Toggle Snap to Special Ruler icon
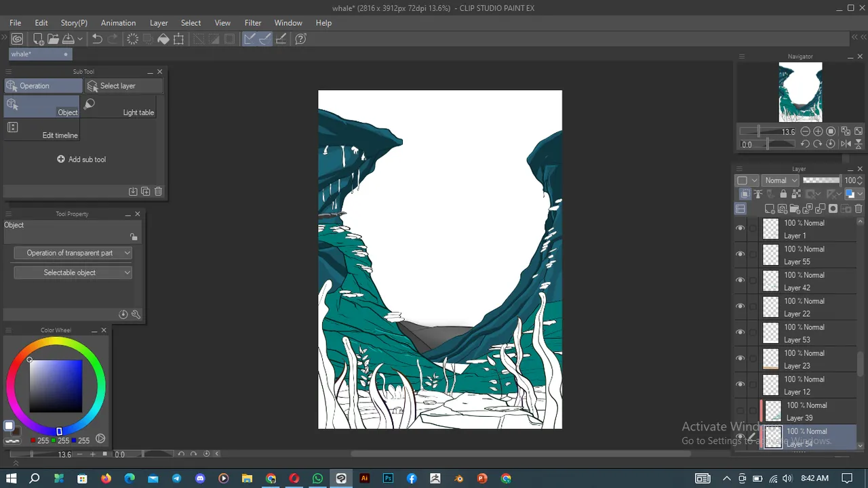This screenshot has height=488, width=868. click(x=265, y=39)
